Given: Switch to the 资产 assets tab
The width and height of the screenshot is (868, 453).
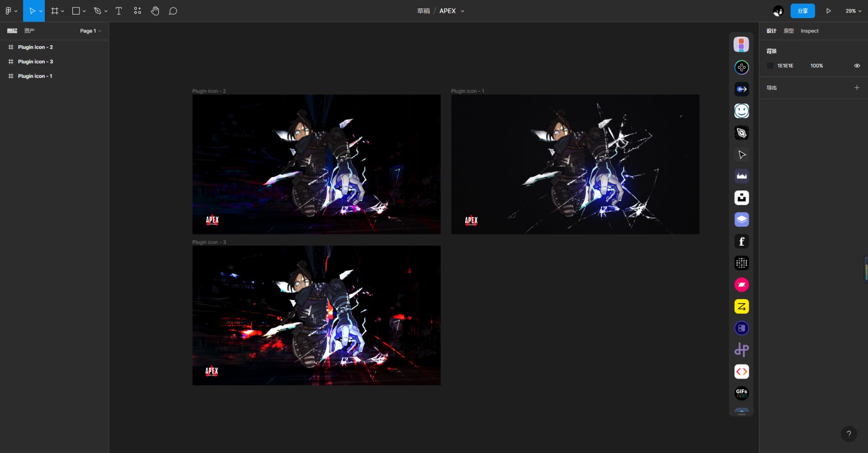Looking at the screenshot, I should pyautogui.click(x=30, y=31).
